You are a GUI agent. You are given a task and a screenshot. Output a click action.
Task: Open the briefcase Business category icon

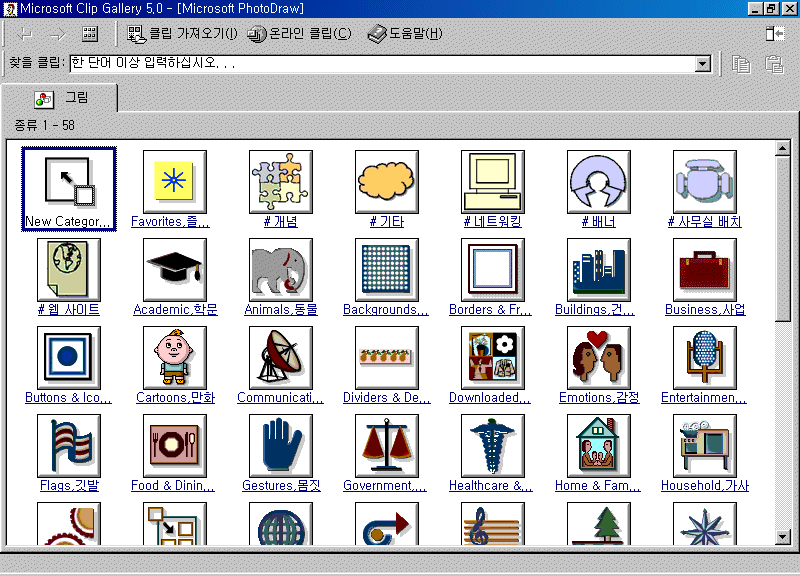[x=705, y=270]
